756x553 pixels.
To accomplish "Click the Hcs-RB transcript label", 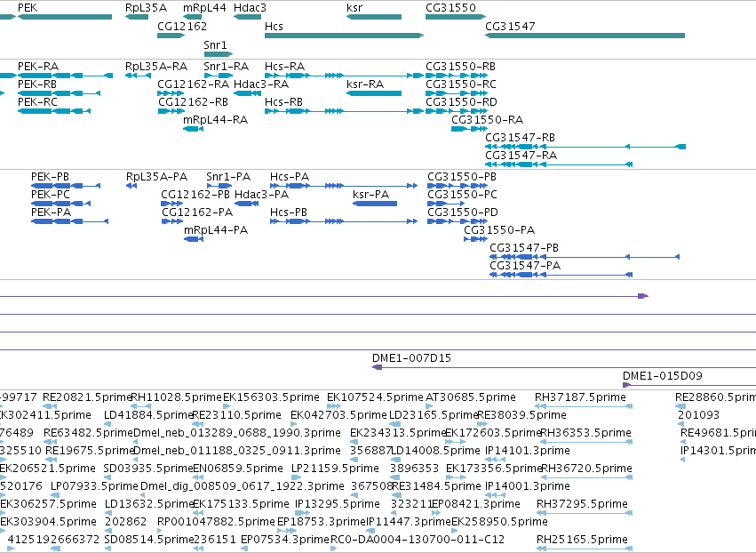I will 283,102.
